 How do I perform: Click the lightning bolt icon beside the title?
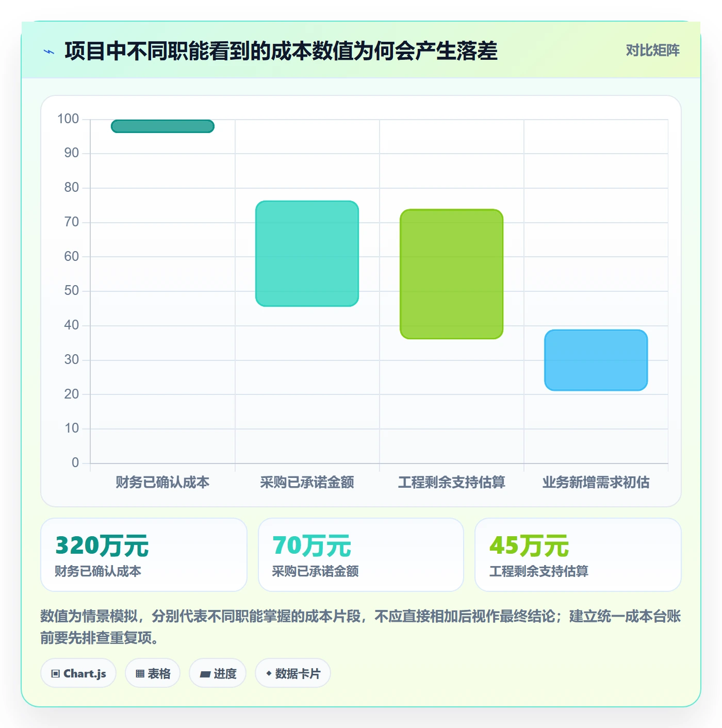coord(49,52)
